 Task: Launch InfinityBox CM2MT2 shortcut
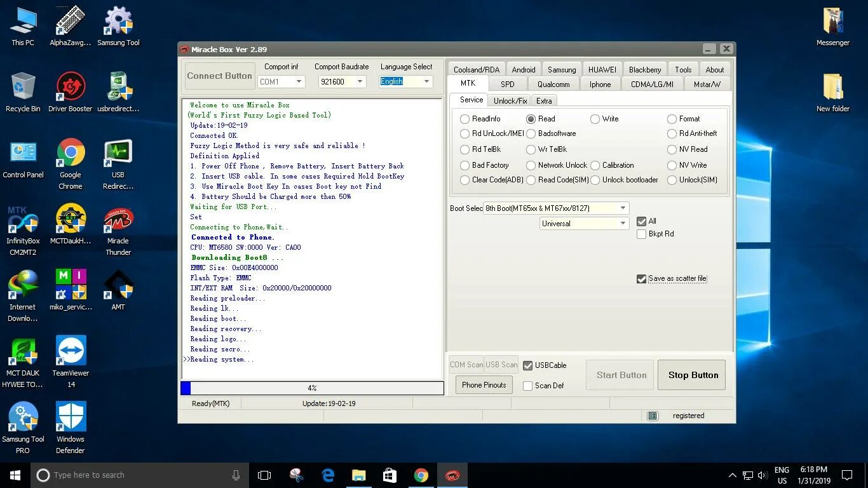point(23,230)
